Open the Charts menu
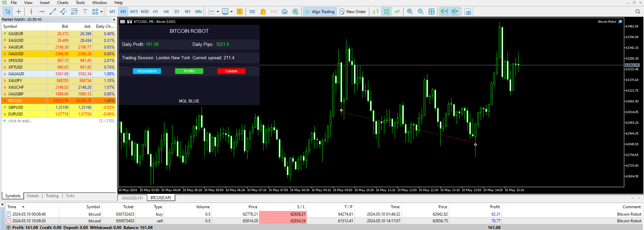644x230 pixels. (x=63, y=3)
